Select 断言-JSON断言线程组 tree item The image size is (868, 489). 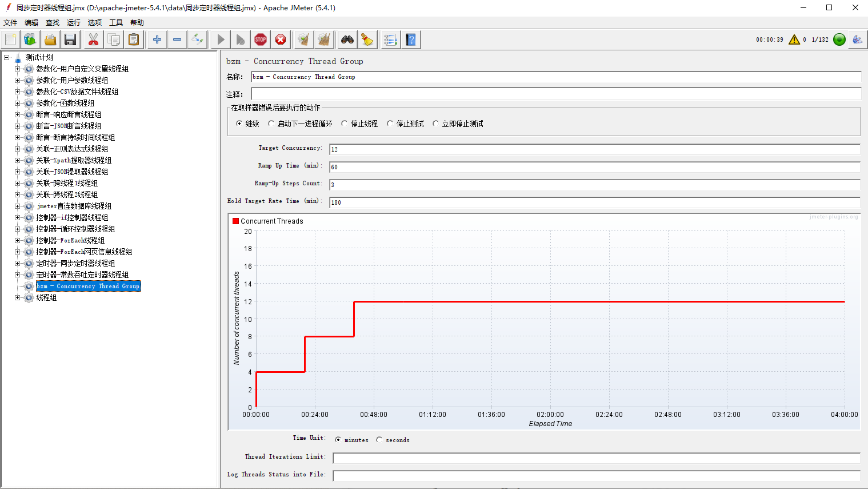[69, 126]
